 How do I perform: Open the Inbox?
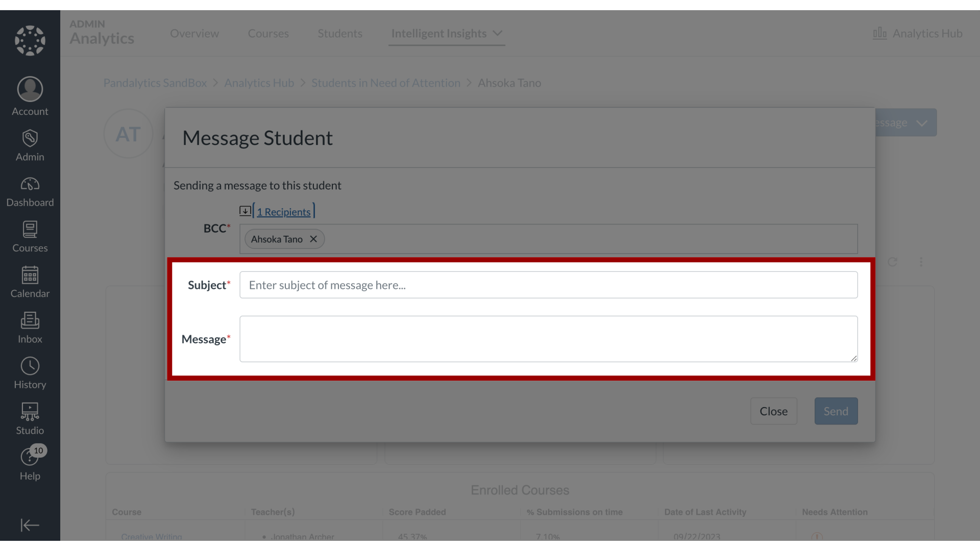tap(30, 328)
